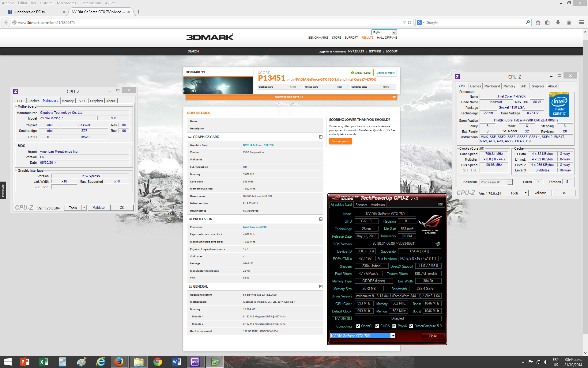Click GPU-Z bus interface question mark
This screenshot has width=588, height=368.
[440, 259]
